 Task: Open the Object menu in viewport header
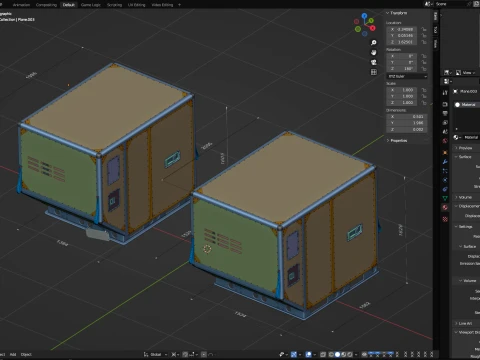pyautogui.click(x=26, y=354)
